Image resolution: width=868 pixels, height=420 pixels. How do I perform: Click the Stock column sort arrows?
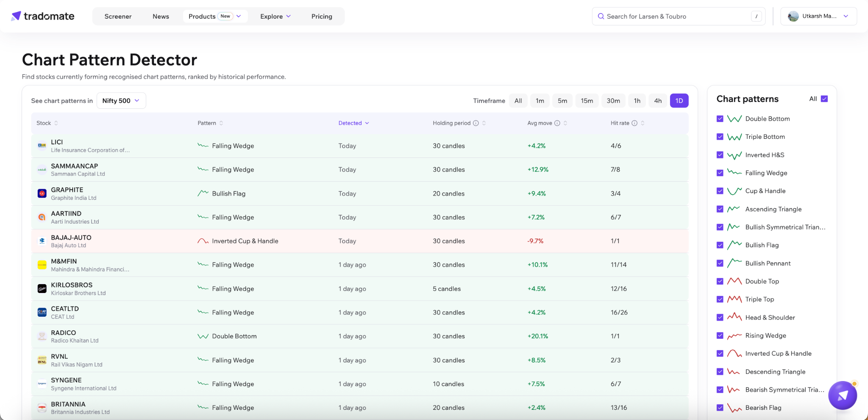click(56, 123)
